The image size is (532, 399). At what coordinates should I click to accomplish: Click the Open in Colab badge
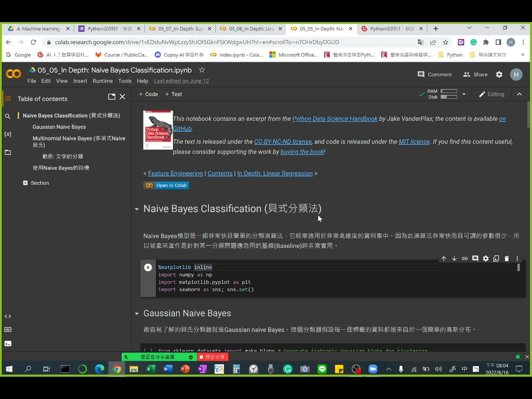point(166,185)
